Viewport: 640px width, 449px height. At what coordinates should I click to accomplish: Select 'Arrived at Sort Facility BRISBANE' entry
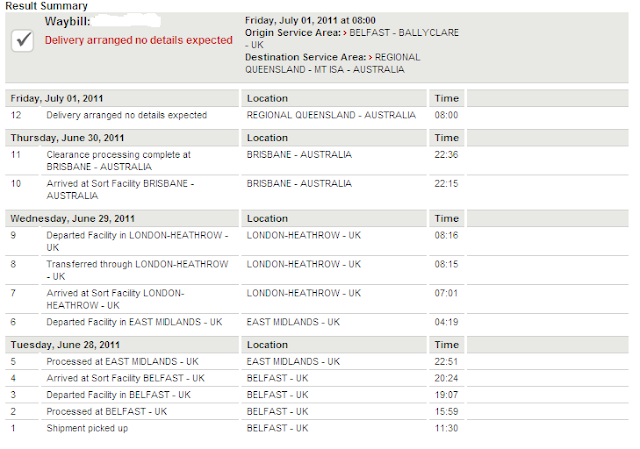tap(120, 189)
